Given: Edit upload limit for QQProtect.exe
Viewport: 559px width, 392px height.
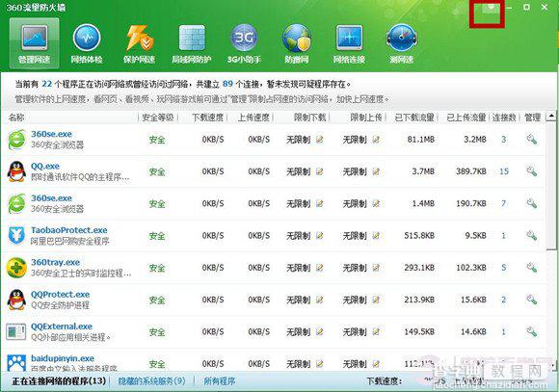Looking at the screenshot, I should 376,300.
